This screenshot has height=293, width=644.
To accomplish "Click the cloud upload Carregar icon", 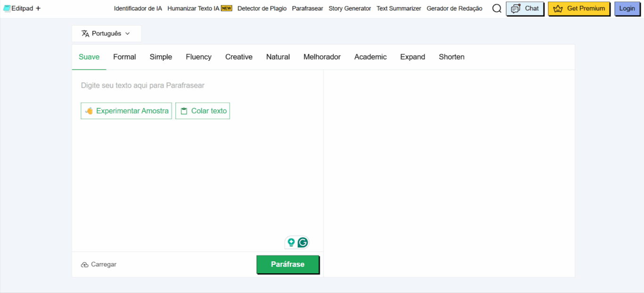I will (x=85, y=265).
